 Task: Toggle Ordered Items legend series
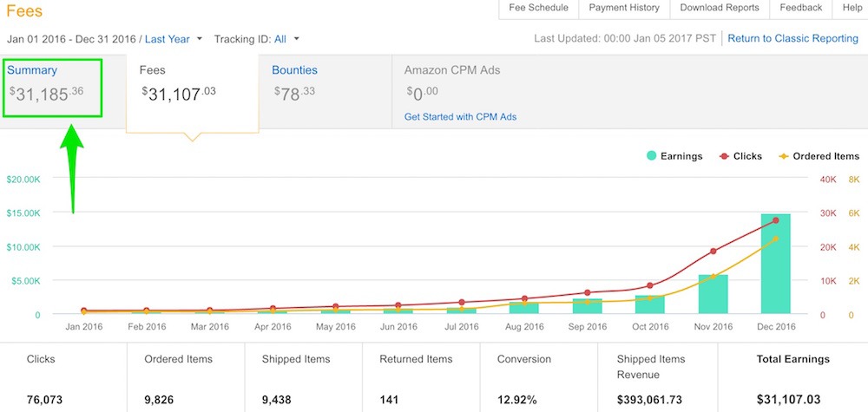pos(819,156)
